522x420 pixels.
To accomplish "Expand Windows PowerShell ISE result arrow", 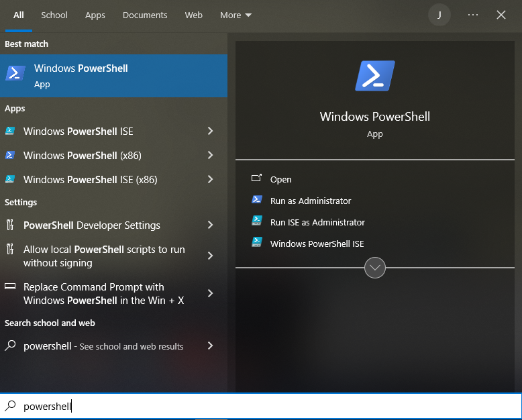I will point(210,131).
